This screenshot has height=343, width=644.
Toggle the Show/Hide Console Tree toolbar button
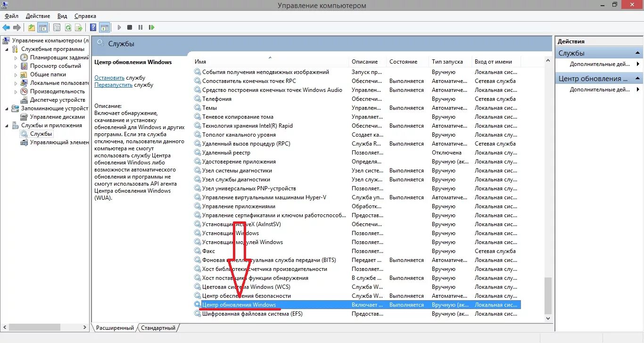click(43, 28)
